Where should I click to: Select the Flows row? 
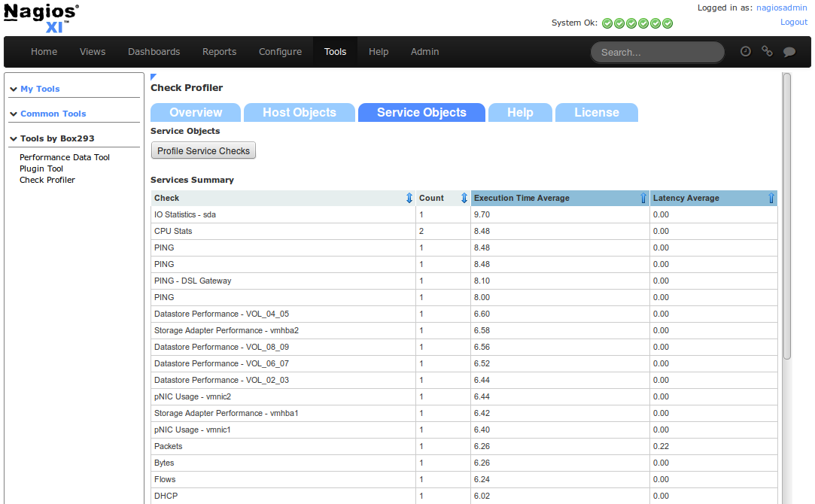coord(464,480)
